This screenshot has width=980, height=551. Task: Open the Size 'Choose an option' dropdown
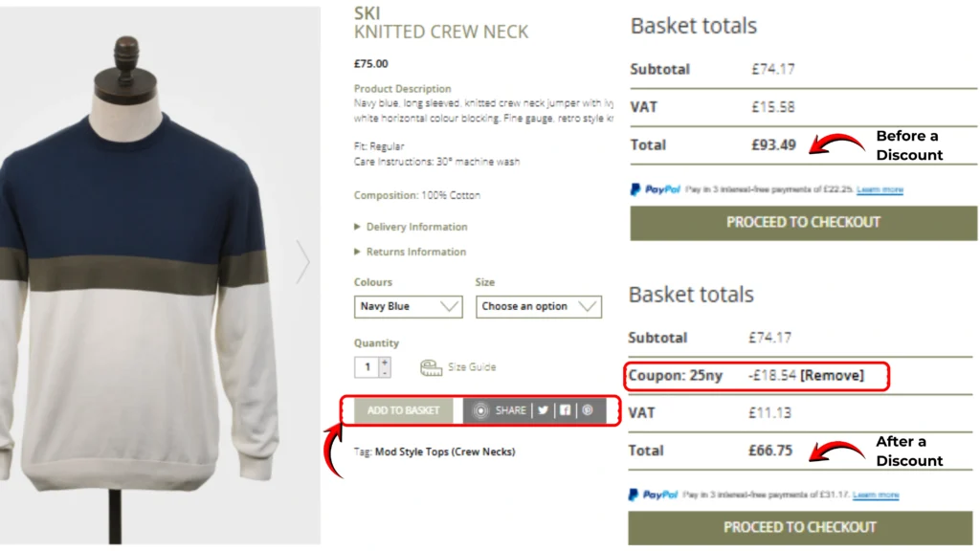[x=538, y=307]
